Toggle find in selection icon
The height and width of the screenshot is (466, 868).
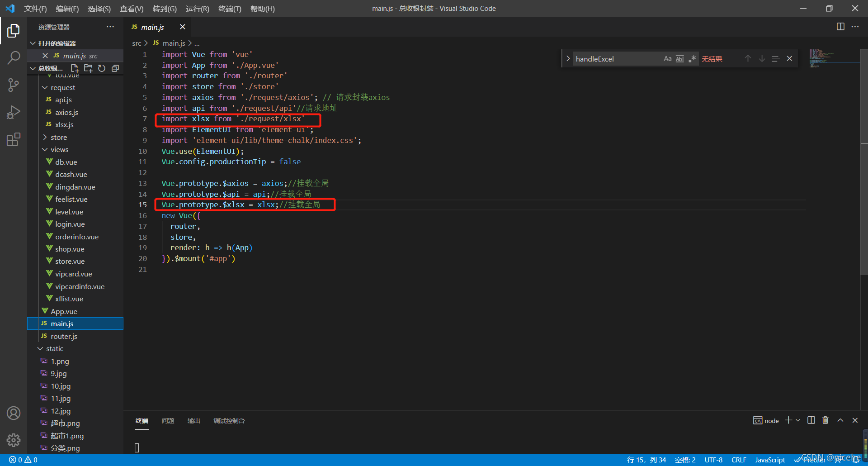(x=776, y=59)
